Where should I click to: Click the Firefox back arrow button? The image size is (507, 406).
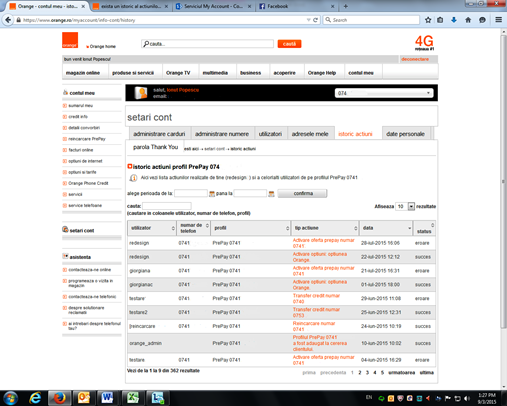point(8,20)
